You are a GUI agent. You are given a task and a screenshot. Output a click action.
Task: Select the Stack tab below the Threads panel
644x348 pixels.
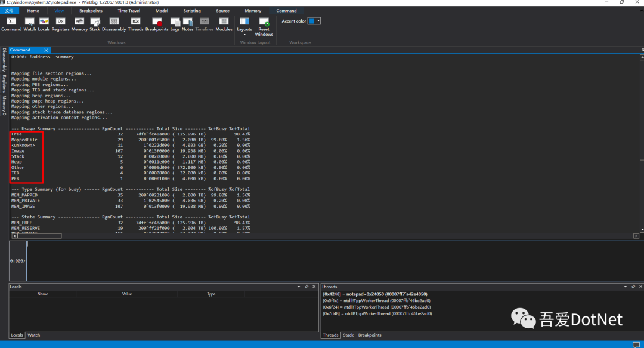(x=348, y=335)
